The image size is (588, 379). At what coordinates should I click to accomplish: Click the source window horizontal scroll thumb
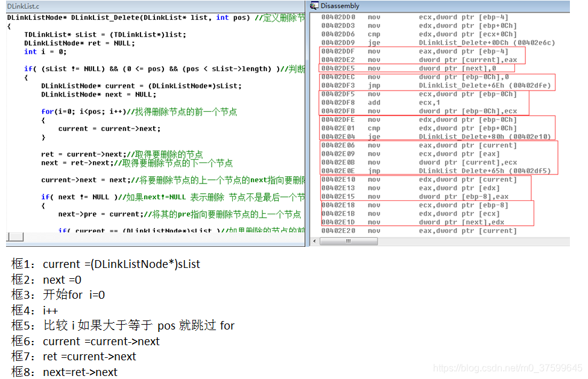point(15,237)
